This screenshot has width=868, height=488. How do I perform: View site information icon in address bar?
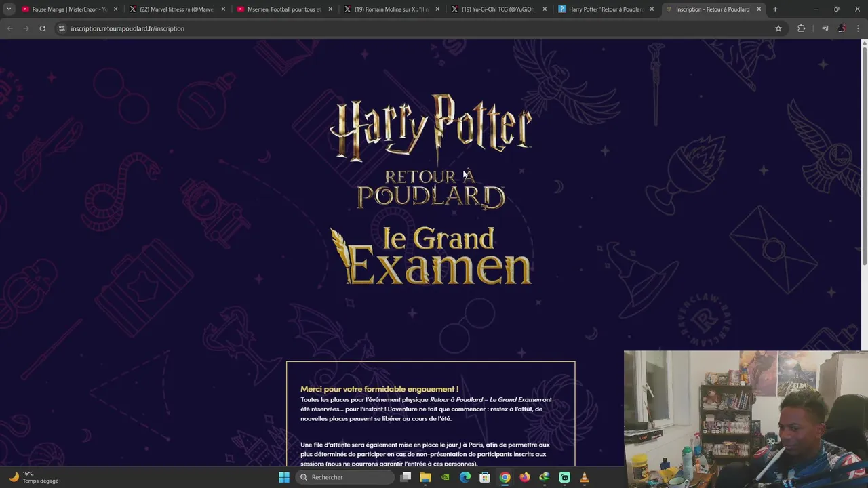tap(62, 28)
